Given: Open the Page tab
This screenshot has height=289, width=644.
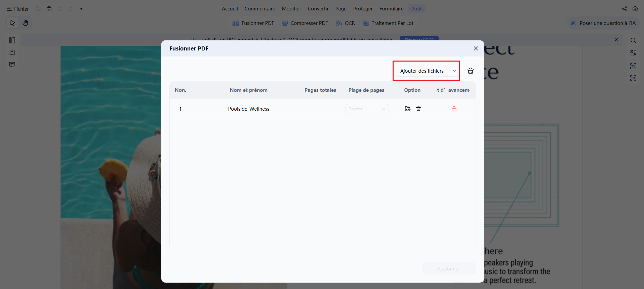Looking at the screenshot, I should pyautogui.click(x=341, y=9).
